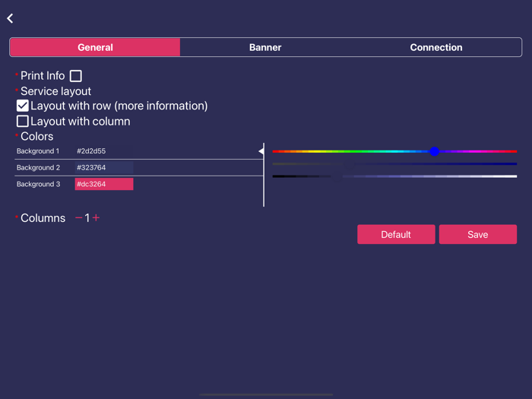
Task: Go back using the back arrow
Action: (10, 18)
